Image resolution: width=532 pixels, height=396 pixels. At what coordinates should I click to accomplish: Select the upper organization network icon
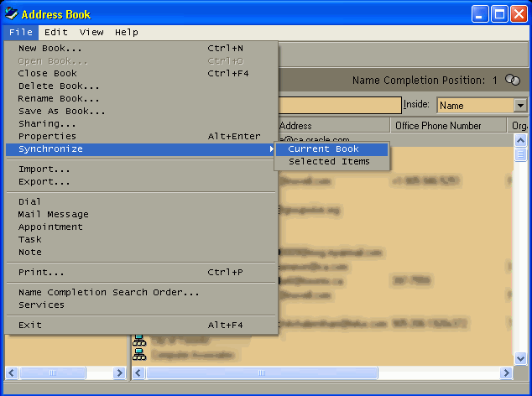pos(139,340)
